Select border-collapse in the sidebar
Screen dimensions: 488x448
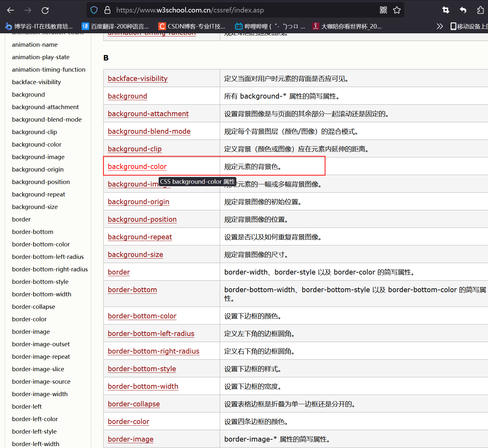coord(34,307)
